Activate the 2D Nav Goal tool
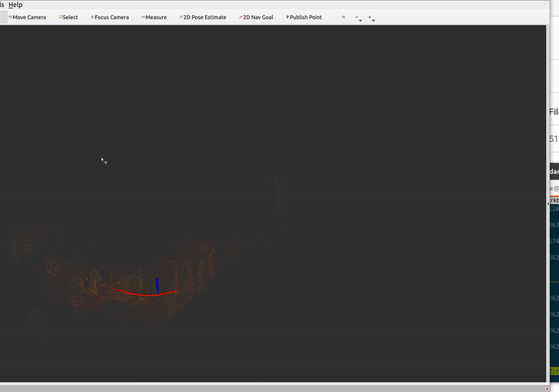 pos(256,17)
